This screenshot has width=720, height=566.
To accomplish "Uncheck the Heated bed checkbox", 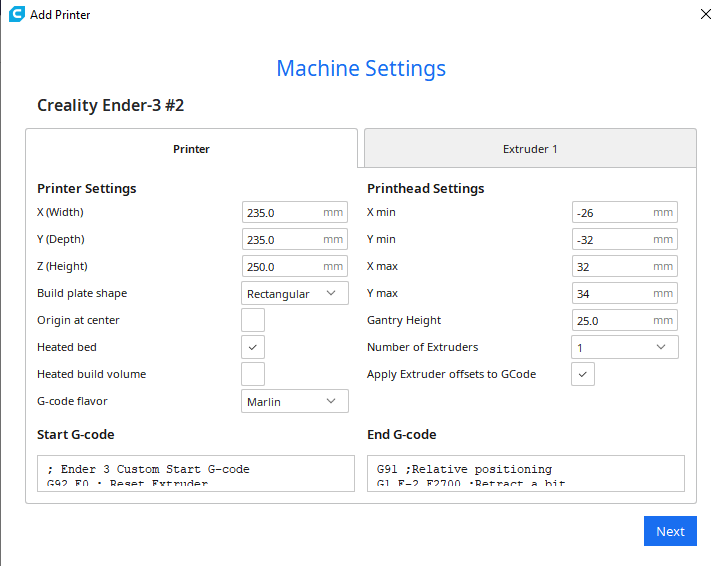I will 253,347.
